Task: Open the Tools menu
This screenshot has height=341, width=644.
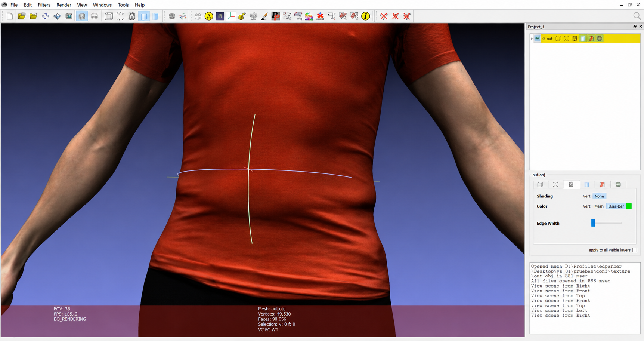Action: click(123, 5)
